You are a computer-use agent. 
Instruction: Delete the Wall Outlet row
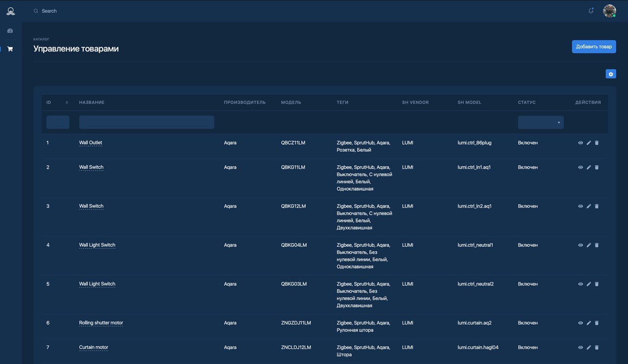[x=597, y=143]
